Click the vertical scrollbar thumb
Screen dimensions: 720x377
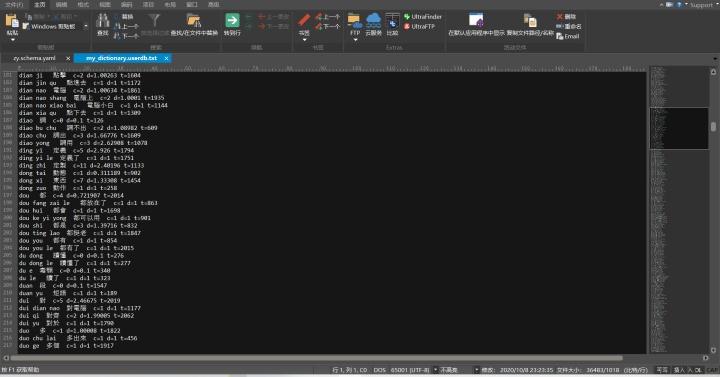(x=713, y=126)
